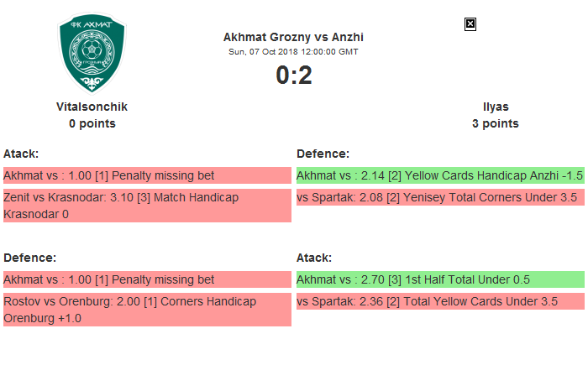The image size is (588, 386).
Task: Click Ilyas's Defence section heading
Action: [323, 154]
